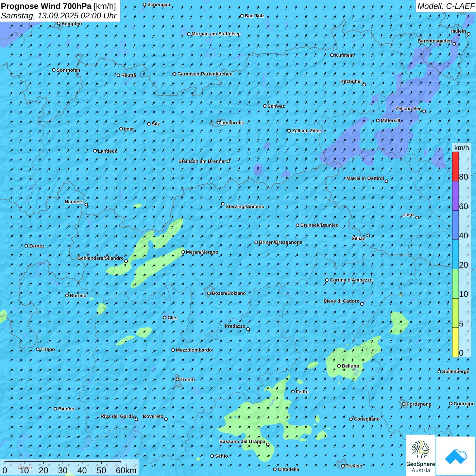Screen dimensions: 476x476
Task: Click the 60km distance scale bar
Action: (x=63, y=462)
